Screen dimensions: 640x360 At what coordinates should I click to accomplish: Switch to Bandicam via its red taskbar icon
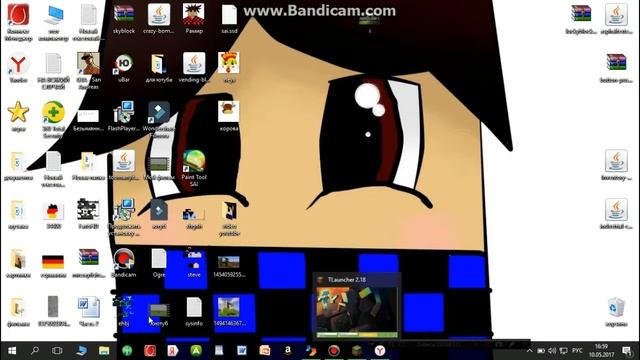point(333,351)
